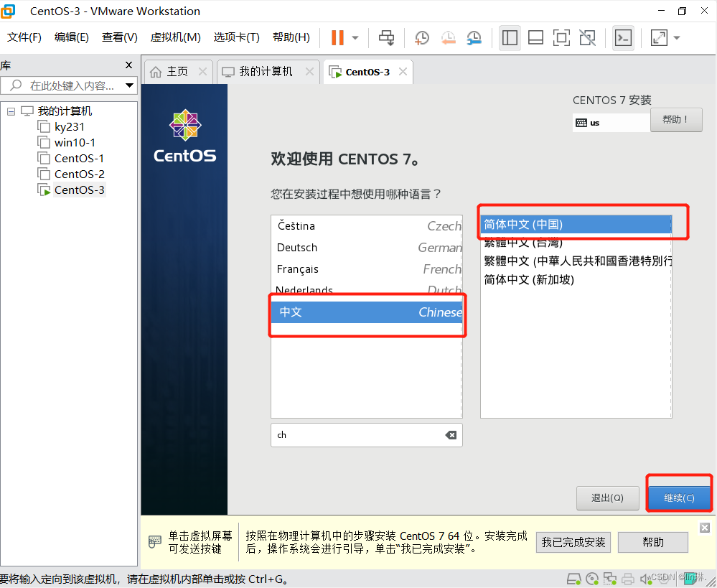Switch to the 主页 tab
The height and width of the screenshot is (588, 717).
click(x=177, y=71)
